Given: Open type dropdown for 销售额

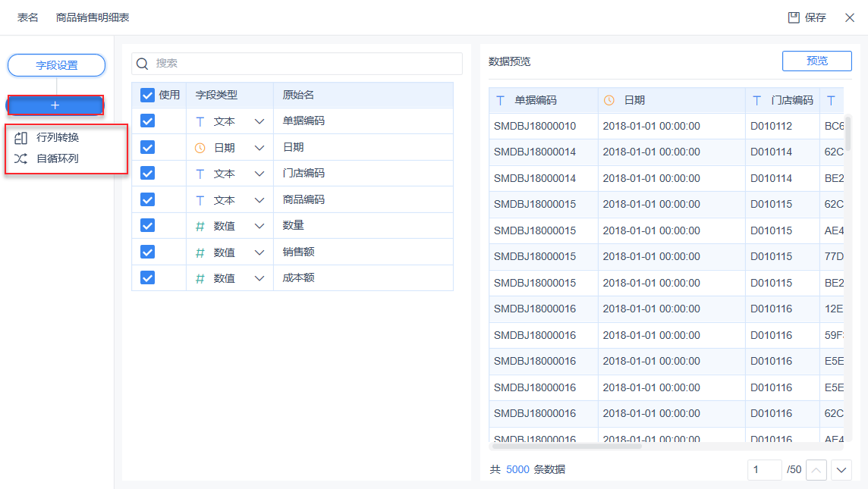Looking at the screenshot, I should click(259, 252).
